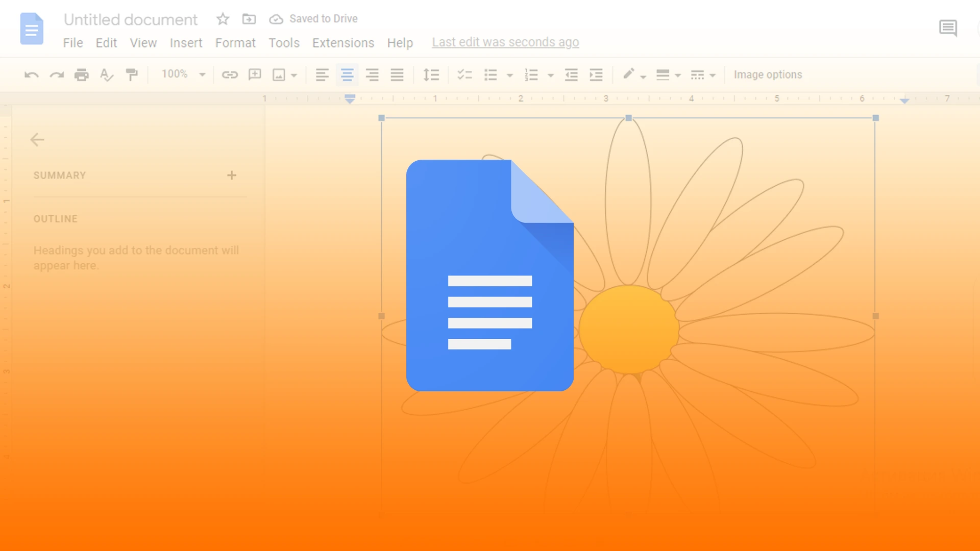Viewport: 980px width, 551px height.
Task: Open the File menu
Action: point(73,43)
